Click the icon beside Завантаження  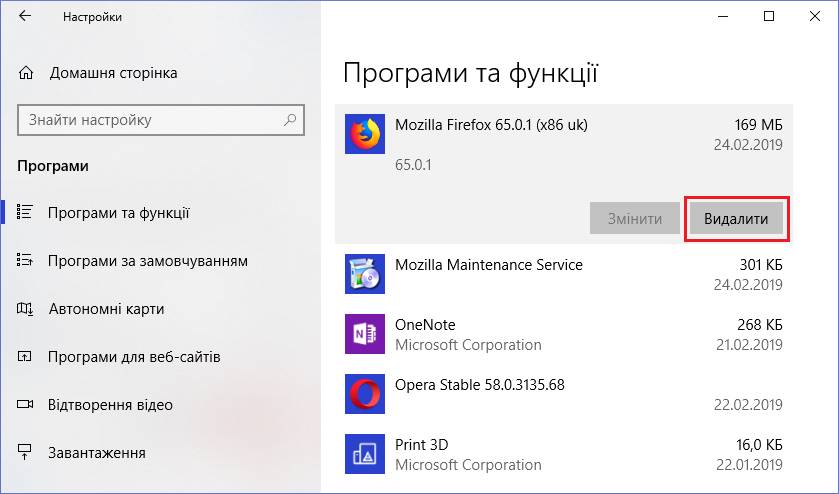tap(25, 452)
